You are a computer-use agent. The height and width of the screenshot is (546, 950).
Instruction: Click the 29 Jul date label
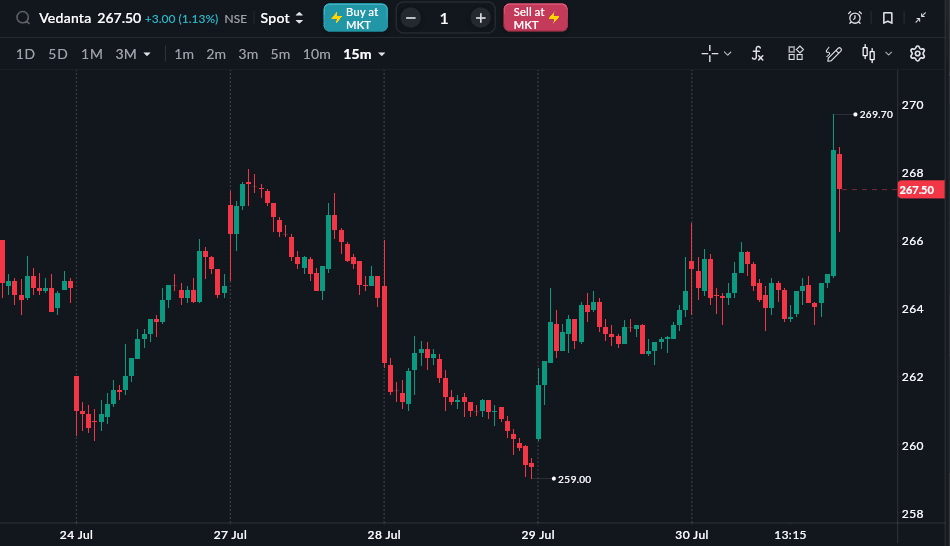coord(538,535)
